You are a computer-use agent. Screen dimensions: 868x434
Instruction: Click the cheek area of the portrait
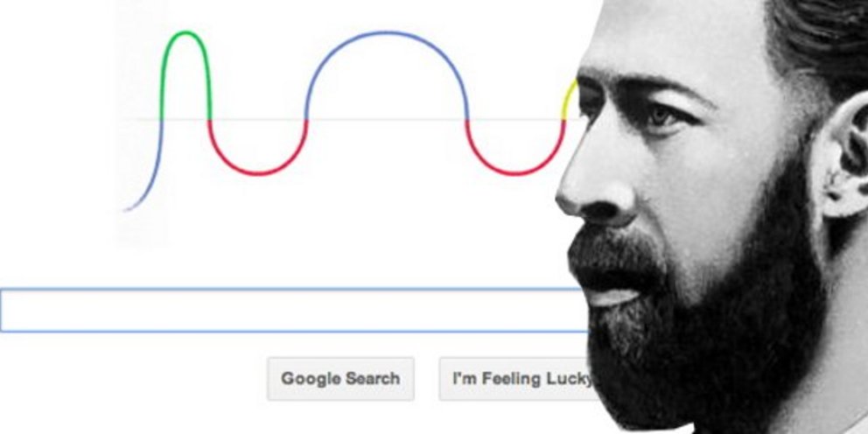pyautogui.click(x=719, y=177)
